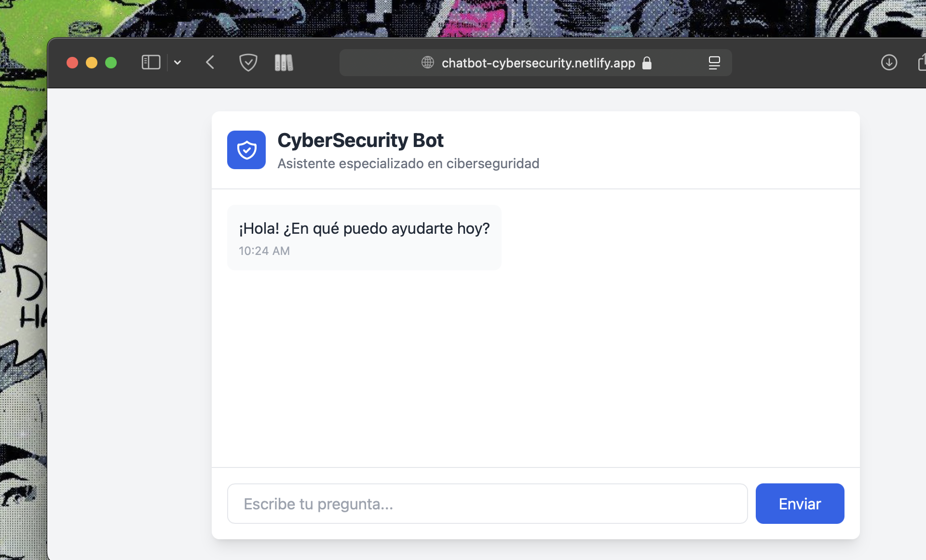The image size is (926, 560).
Task: Click the CyberSecurity Bot title heading
Action: 360,140
